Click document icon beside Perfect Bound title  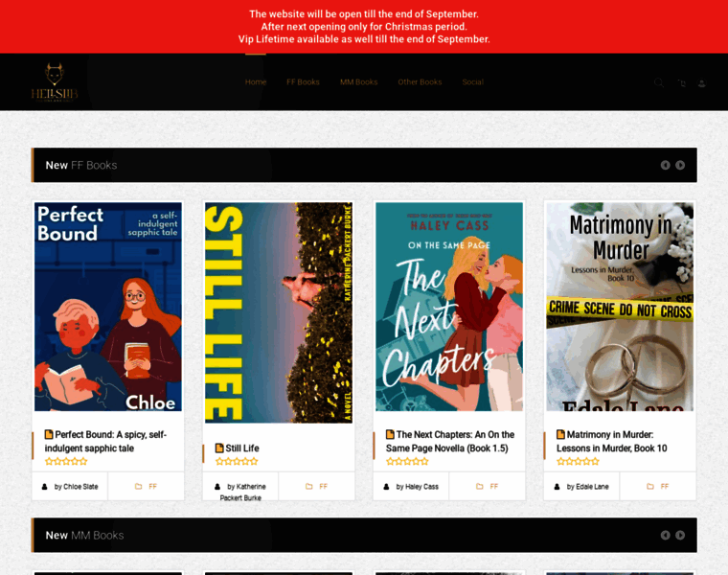[49, 434]
